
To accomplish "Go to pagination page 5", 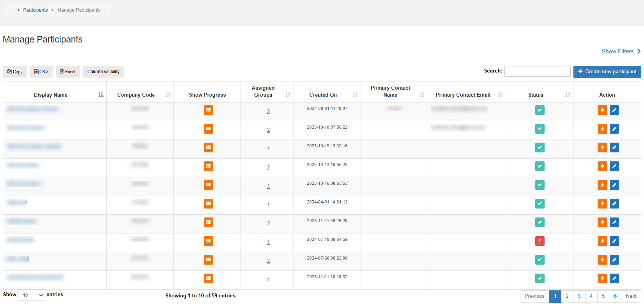I will coord(603,296).
